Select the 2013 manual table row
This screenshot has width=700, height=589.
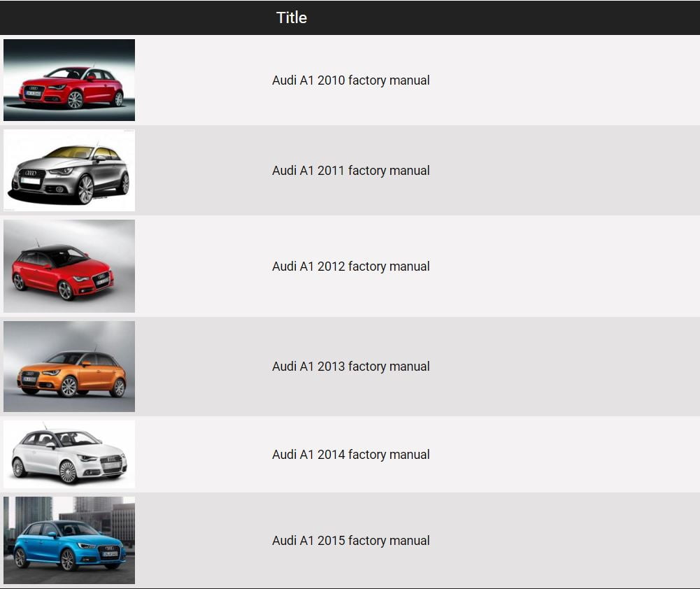coord(559,367)
